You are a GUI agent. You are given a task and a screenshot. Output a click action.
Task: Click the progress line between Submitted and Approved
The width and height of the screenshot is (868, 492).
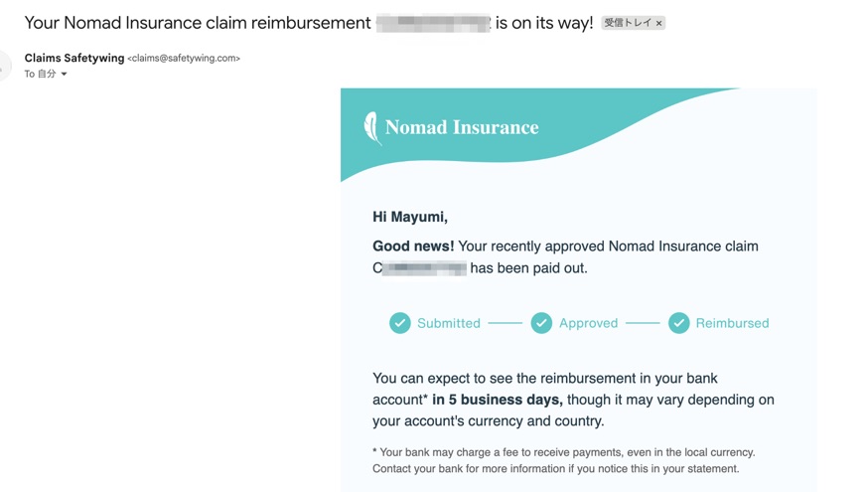pos(505,323)
